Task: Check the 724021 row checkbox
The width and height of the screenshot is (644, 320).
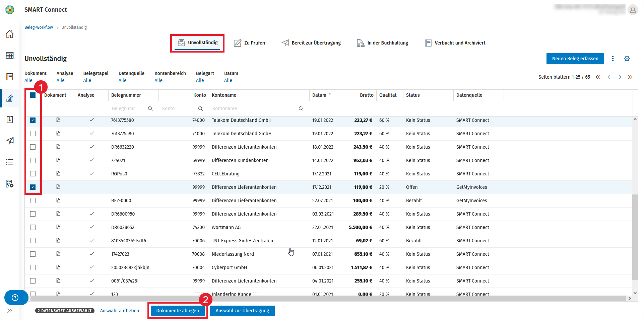Action: pos(33,160)
